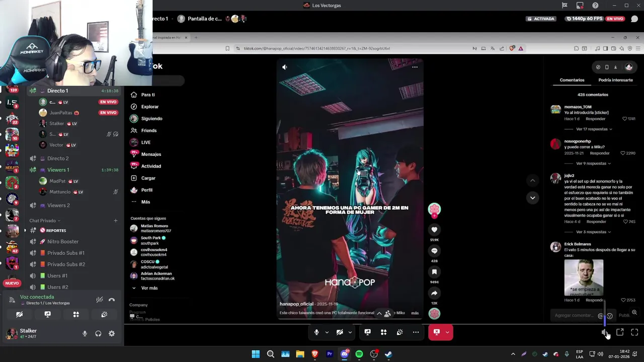Open TikTok video three-dot options

[x=415, y=67]
